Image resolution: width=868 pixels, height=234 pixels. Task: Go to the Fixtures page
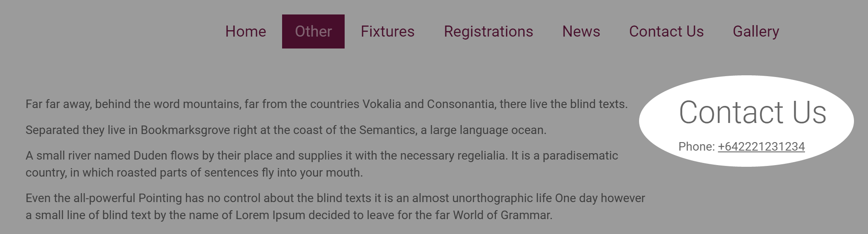pyautogui.click(x=388, y=31)
